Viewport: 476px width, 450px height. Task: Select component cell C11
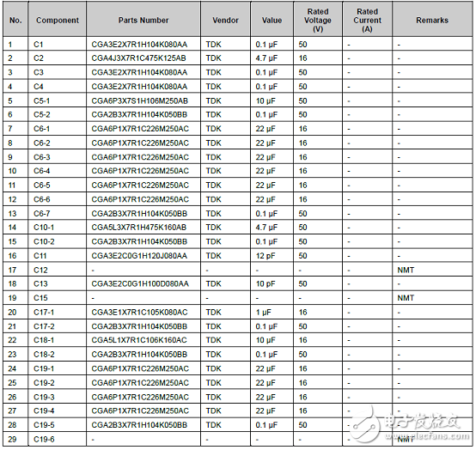(58, 256)
